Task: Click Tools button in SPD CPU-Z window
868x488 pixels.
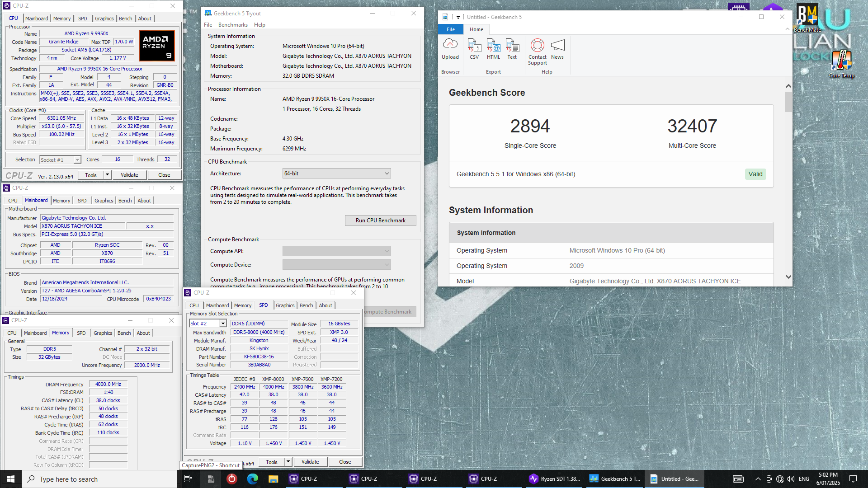Action: (x=272, y=462)
